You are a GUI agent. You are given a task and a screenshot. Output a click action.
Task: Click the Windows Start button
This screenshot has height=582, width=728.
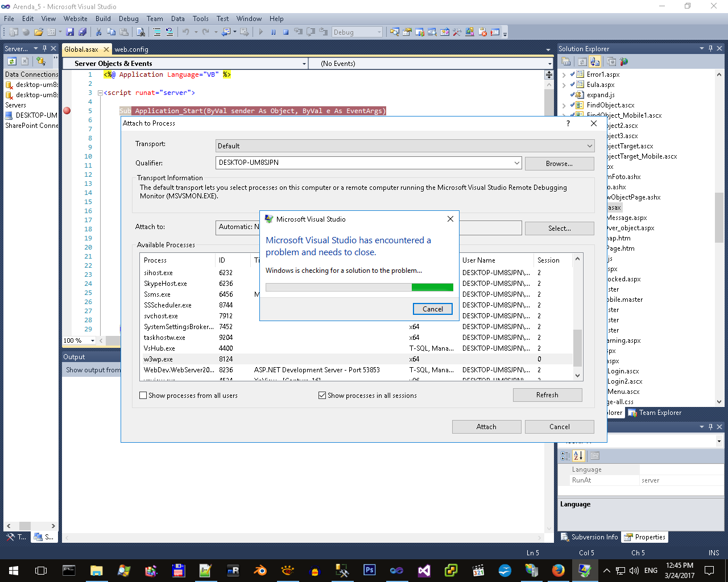click(14, 570)
